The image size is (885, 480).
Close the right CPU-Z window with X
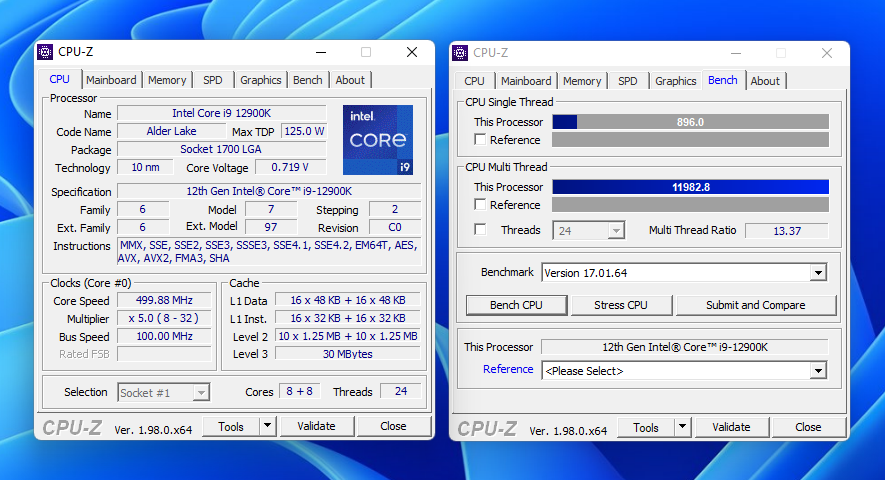tap(827, 53)
